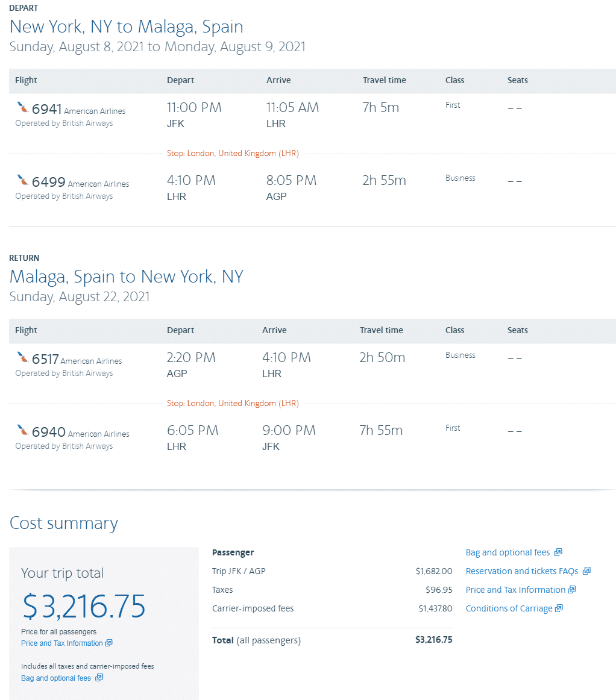Click Price and Tax Information in the right column
616x700 pixels.
point(515,590)
